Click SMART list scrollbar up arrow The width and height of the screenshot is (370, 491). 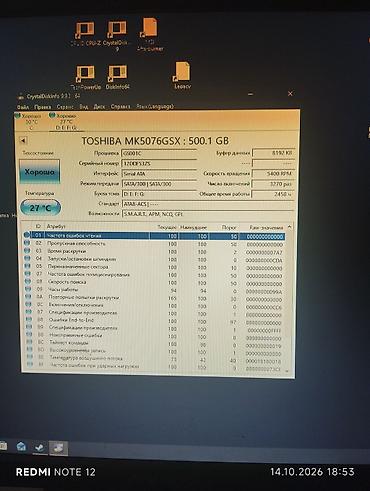[289, 227]
